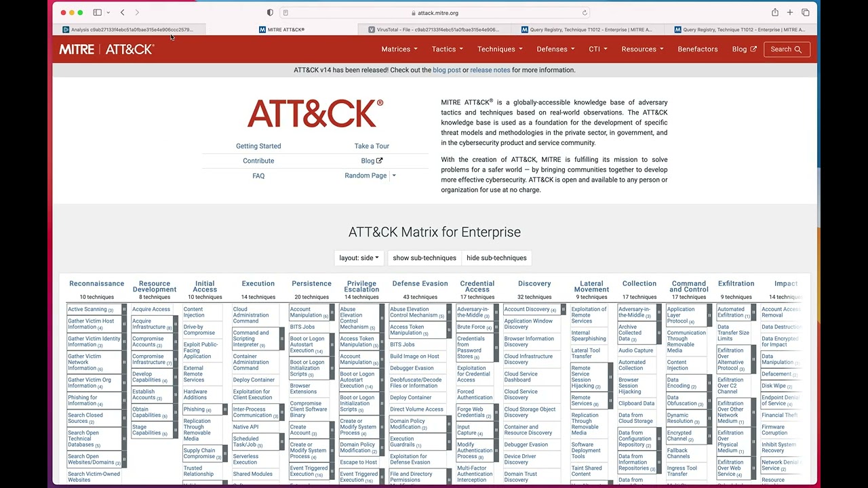This screenshot has width=868, height=488.
Task: Switch to VirusTotal File tab
Action: (434, 30)
